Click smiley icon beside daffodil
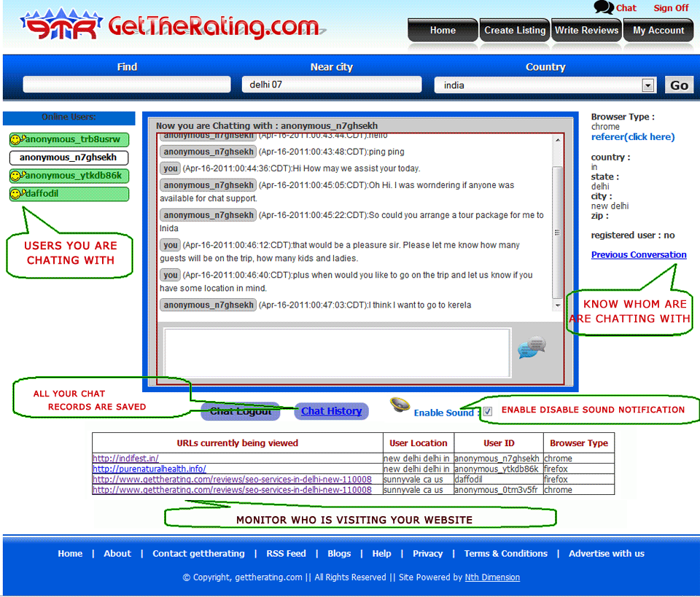Screen dimensions: 700x597 tap(17, 194)
